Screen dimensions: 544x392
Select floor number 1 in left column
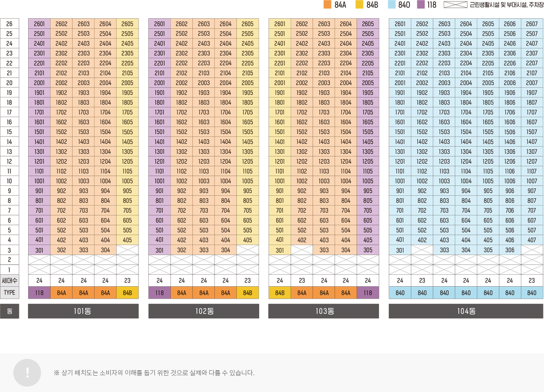(x=9, y=269)
